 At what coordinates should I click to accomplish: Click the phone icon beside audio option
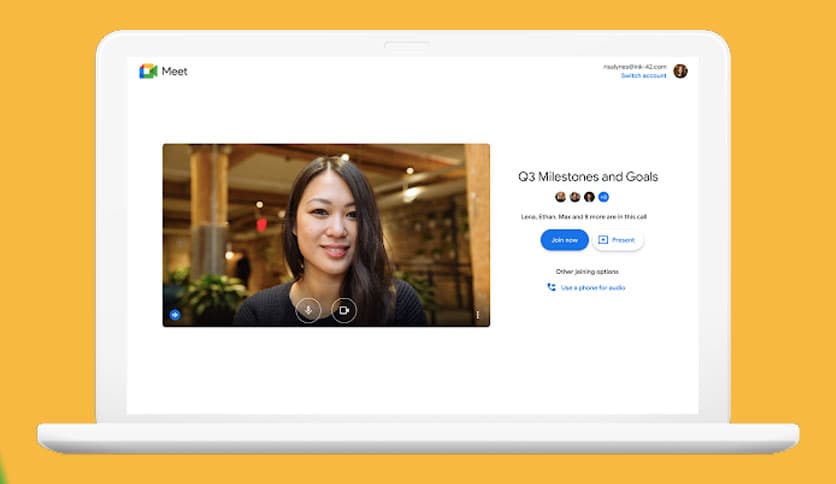point(551,287)
